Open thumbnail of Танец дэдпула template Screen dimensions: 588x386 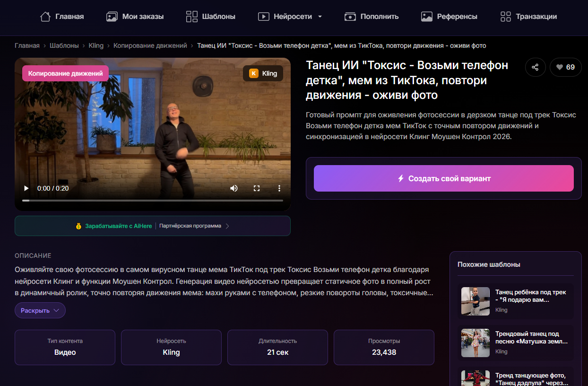[476, 378]
